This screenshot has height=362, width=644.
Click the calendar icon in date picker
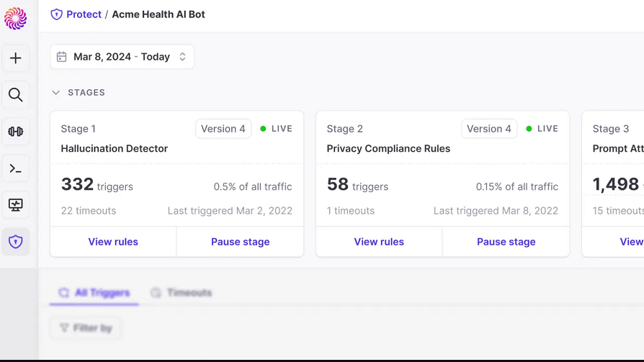pos(62,57)
